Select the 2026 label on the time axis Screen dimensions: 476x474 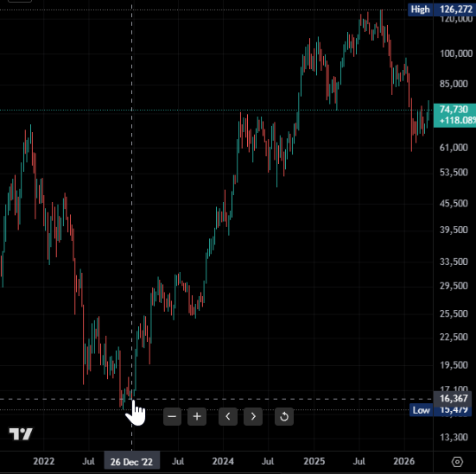[x=403, y=461]
